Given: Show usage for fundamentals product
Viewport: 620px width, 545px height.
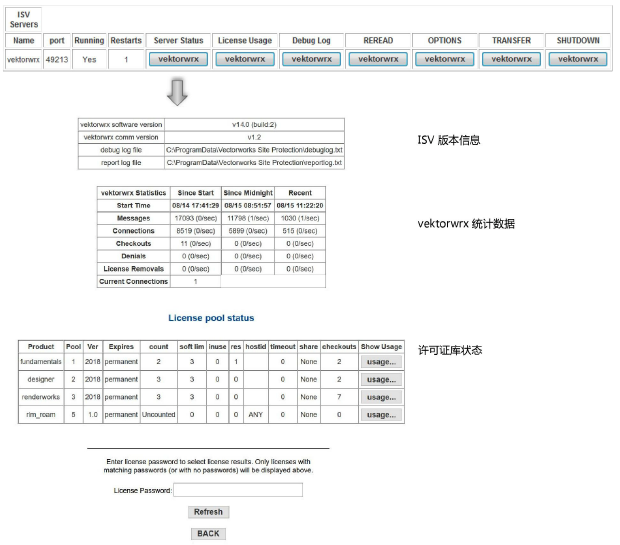Looking at the screenshot, I should (x=381, y=362).
